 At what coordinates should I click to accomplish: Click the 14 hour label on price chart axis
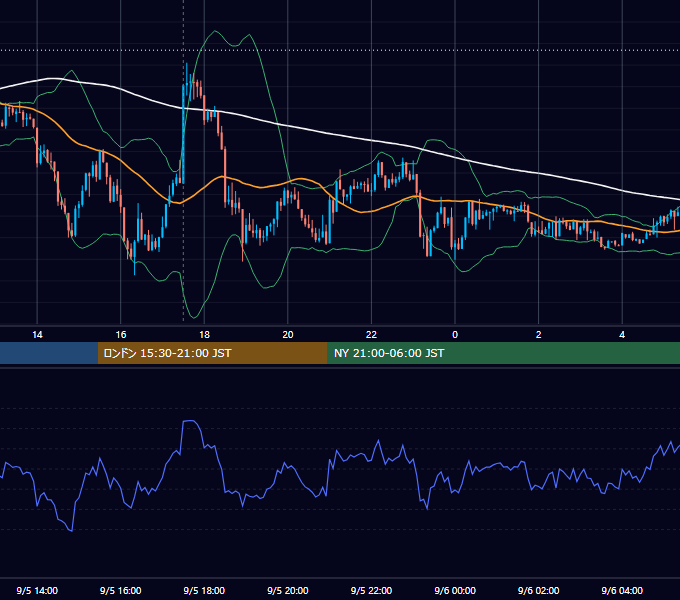click(37, 335)
